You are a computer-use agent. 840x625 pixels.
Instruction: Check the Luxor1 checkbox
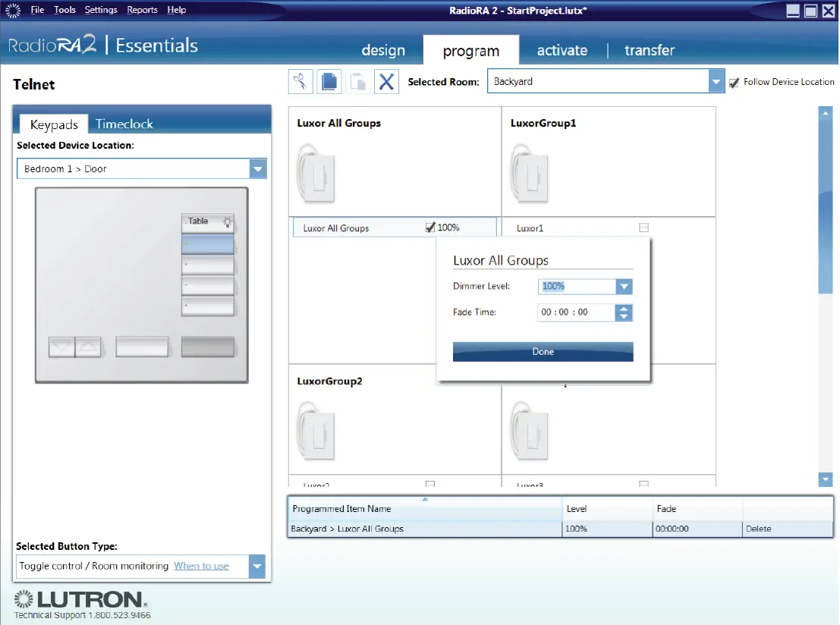coord(644,228)
